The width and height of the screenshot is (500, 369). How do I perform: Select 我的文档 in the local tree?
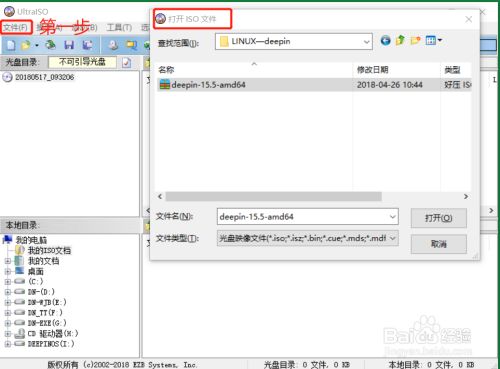pos(43,261)
